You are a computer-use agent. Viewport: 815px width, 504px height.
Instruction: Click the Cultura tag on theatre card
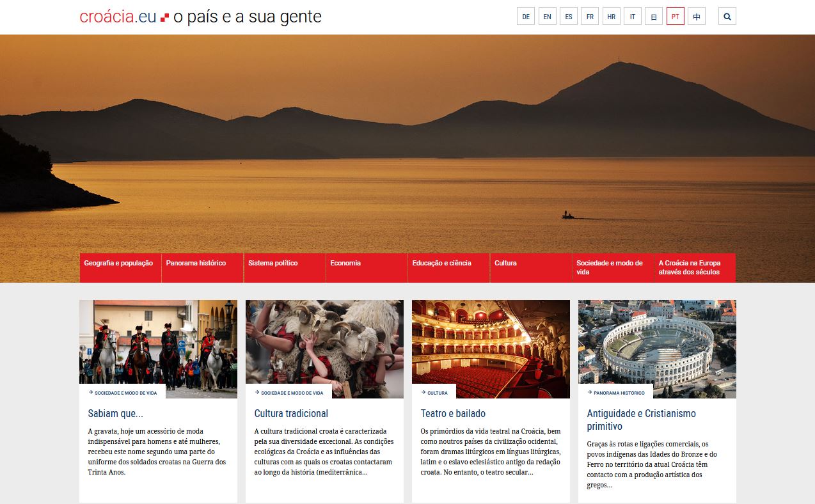tap(437, 393)
